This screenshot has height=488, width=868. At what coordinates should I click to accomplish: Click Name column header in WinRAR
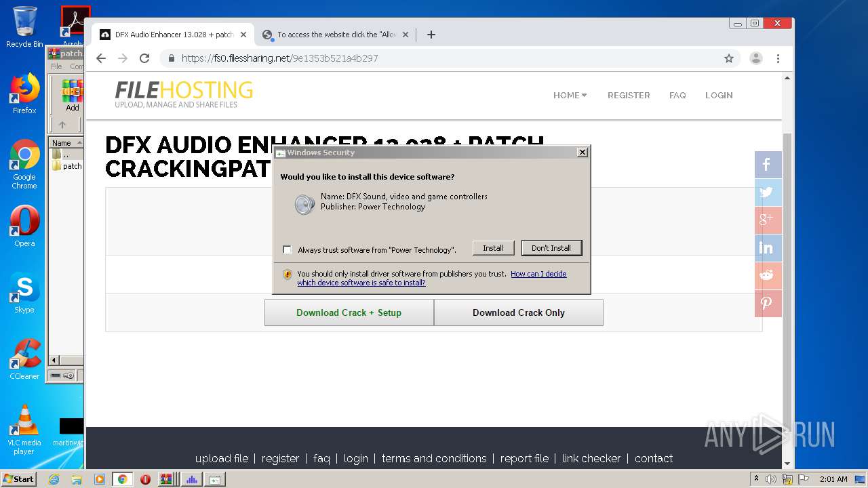[66, 143]
